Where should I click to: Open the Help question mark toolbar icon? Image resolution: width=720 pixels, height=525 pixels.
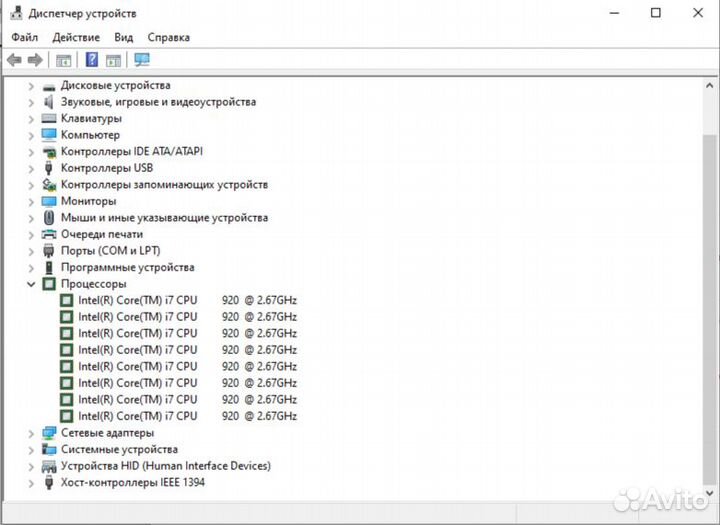click(92, 60)
